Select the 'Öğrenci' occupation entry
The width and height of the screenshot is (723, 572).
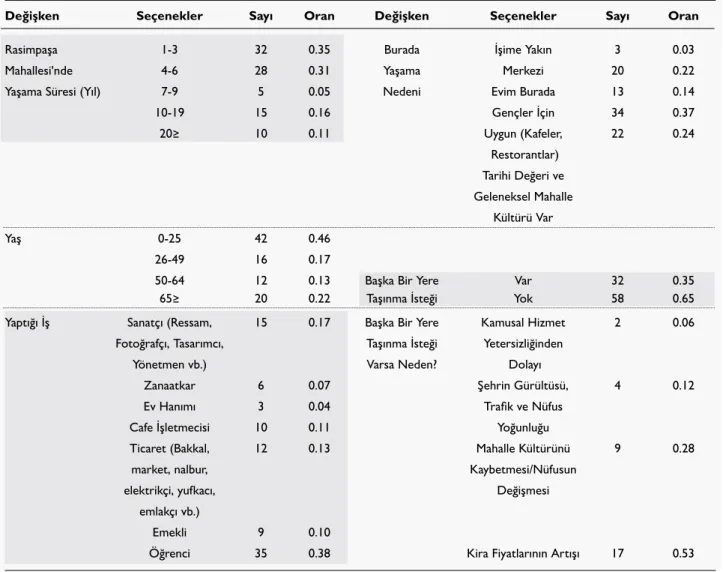coord(169,554)
